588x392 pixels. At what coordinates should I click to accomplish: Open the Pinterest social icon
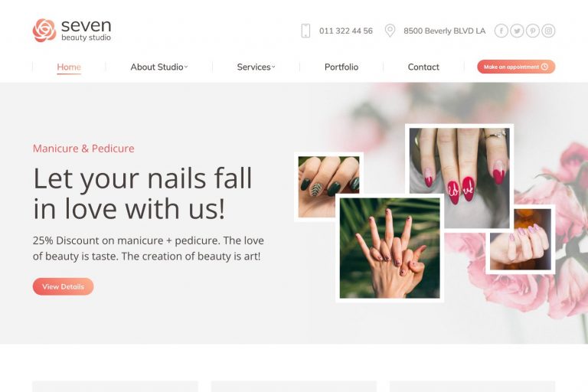tap(533, 31)
